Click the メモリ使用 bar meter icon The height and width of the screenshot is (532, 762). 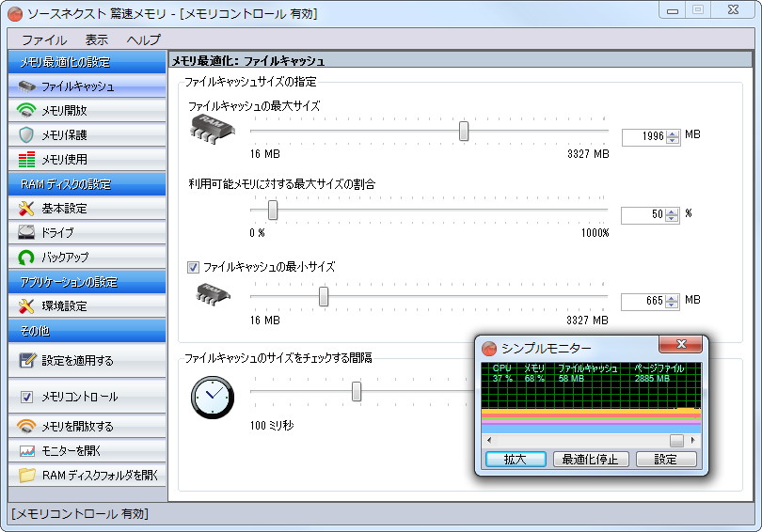point(26,159)
